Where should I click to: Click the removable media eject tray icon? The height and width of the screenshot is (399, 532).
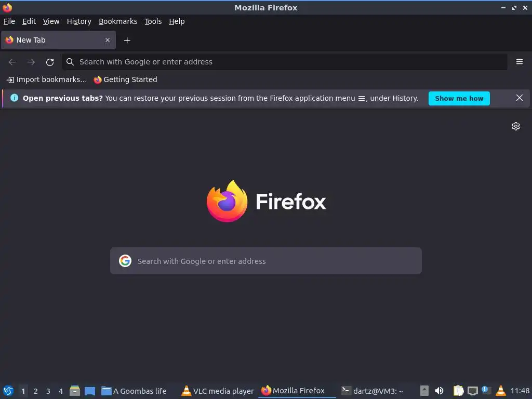[424, 391]
